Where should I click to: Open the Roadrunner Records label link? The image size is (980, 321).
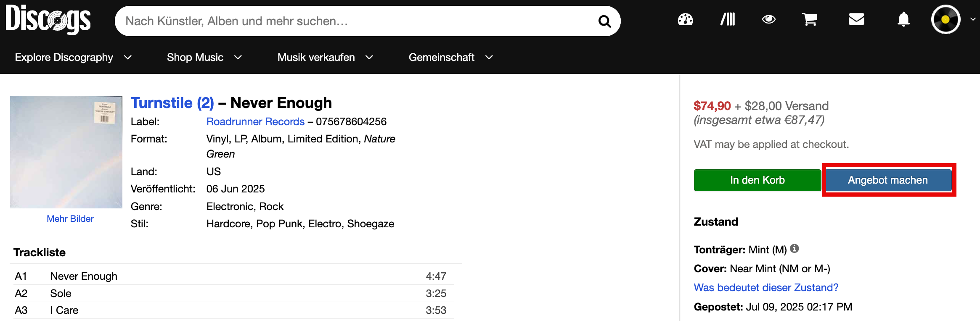point(255,121)
